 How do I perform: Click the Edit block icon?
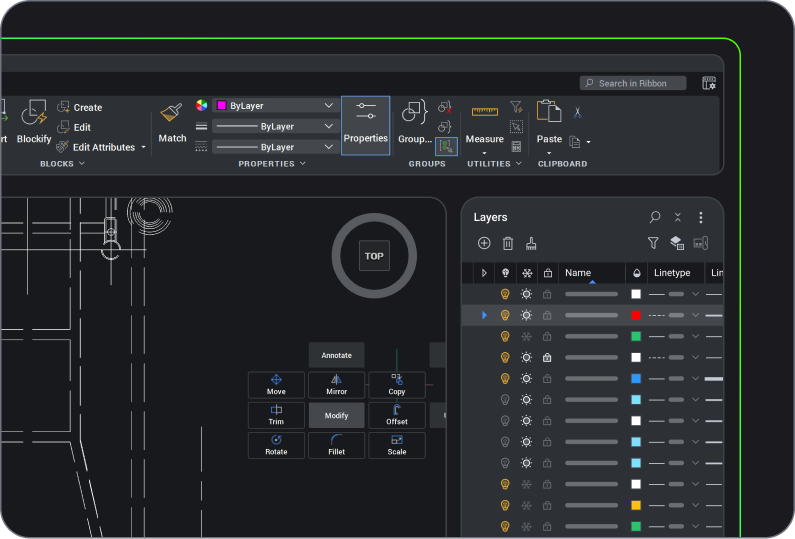click(63, 127)
